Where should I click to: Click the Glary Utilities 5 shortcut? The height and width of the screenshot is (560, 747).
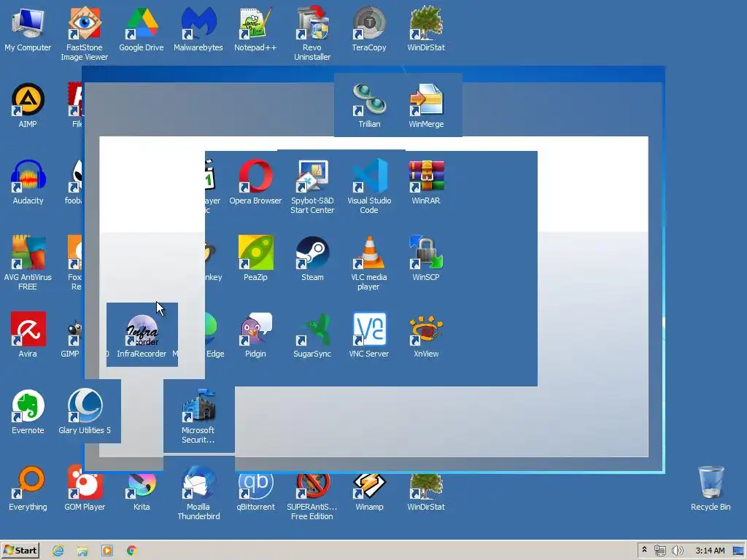85,411
